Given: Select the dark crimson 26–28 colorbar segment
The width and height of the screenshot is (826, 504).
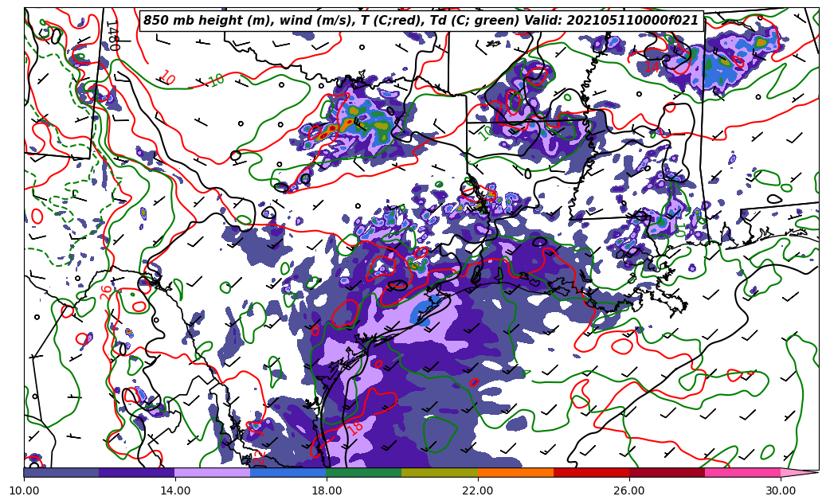Looking at the screenshot, I should [x=667, y=472].
